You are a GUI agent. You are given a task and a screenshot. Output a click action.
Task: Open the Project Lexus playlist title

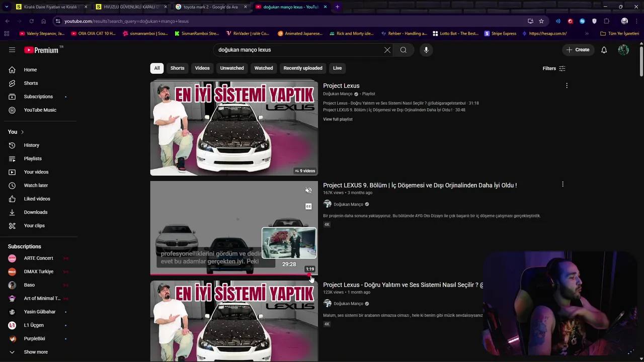[x=341, y=86]
